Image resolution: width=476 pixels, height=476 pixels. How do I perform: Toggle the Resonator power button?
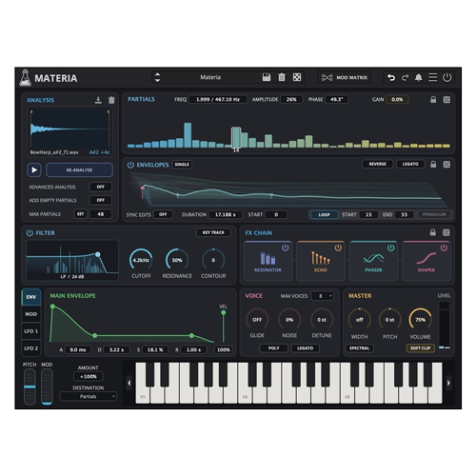point(286,248)
